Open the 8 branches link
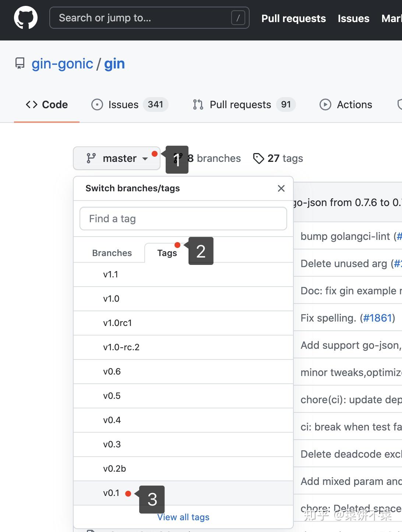402x532 pixels. click(214, 158)
